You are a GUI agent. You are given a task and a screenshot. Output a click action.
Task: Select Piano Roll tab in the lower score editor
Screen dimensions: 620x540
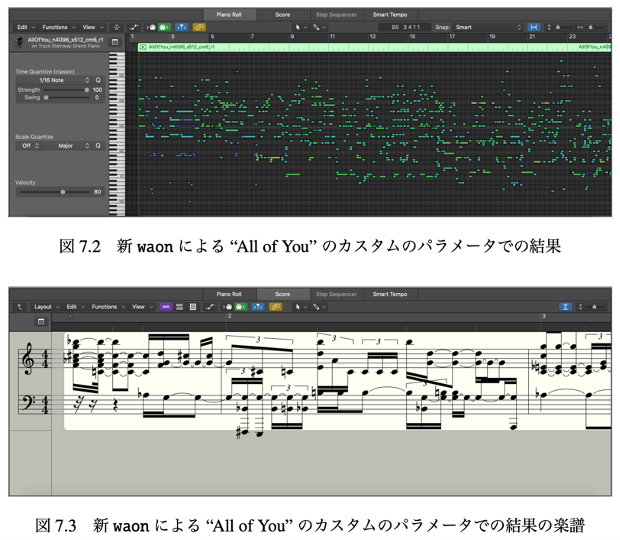coord(229,294)
